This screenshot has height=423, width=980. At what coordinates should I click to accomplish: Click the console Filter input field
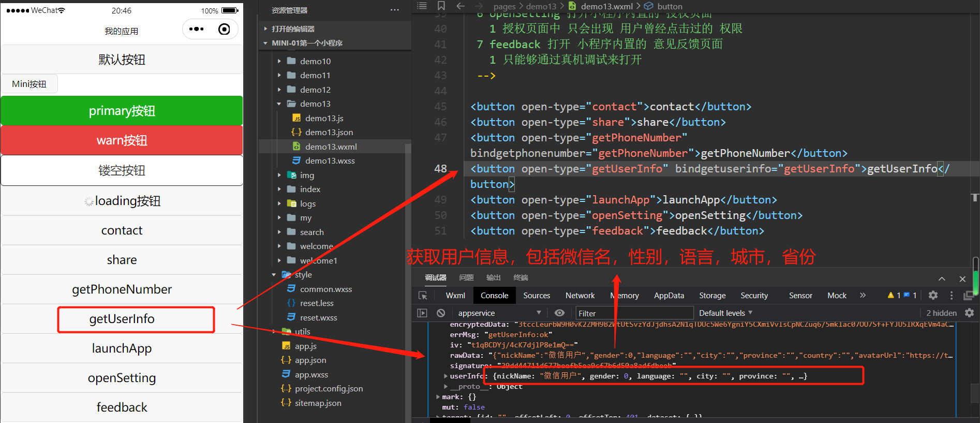coord(634,313)
